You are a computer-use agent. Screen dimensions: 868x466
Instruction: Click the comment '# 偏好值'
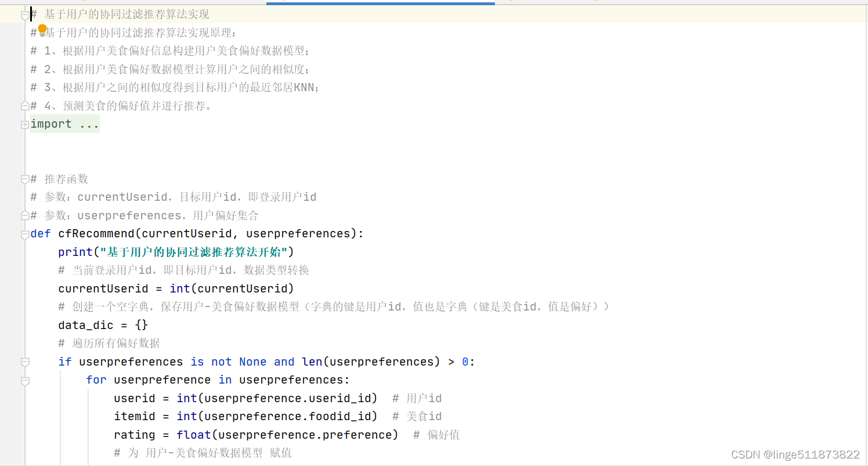[x=436, y=435]
